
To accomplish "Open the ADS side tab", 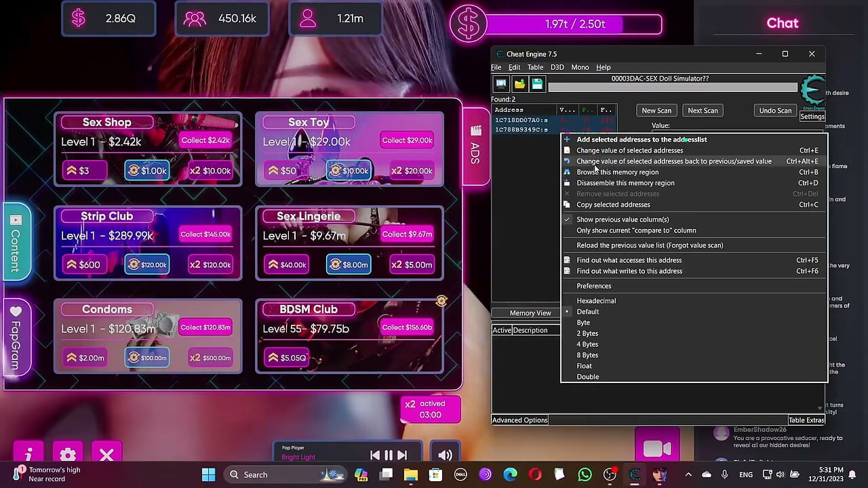I will (x=475, y=146).
